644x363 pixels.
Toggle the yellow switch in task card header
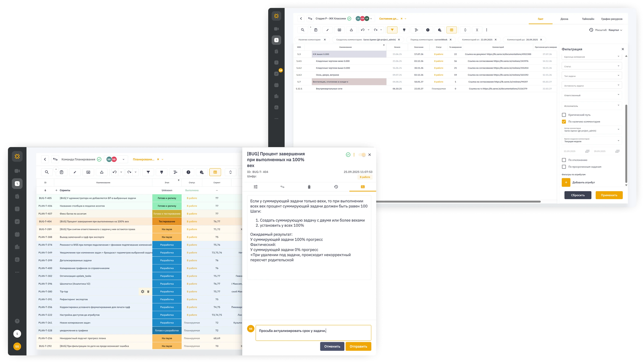pos(362,155)
